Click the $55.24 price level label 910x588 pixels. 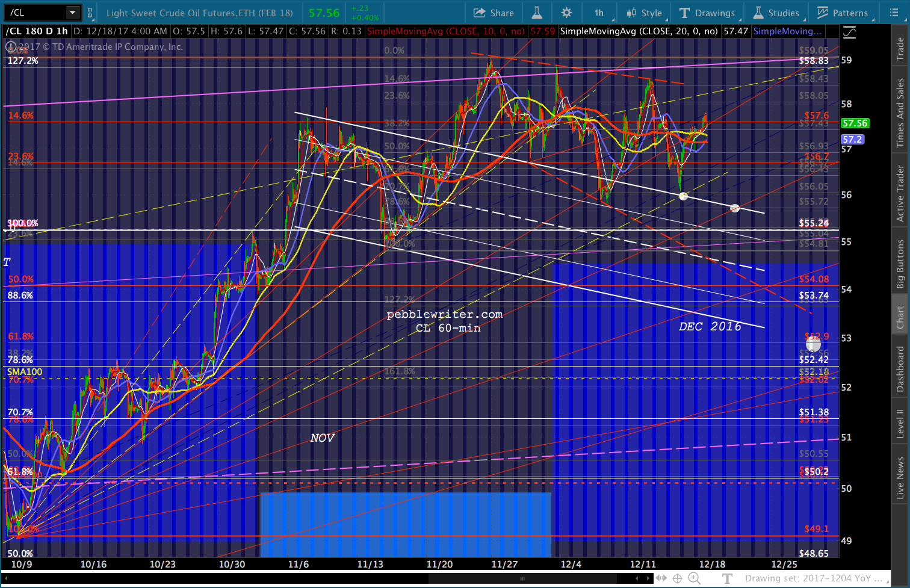point(814,223)
